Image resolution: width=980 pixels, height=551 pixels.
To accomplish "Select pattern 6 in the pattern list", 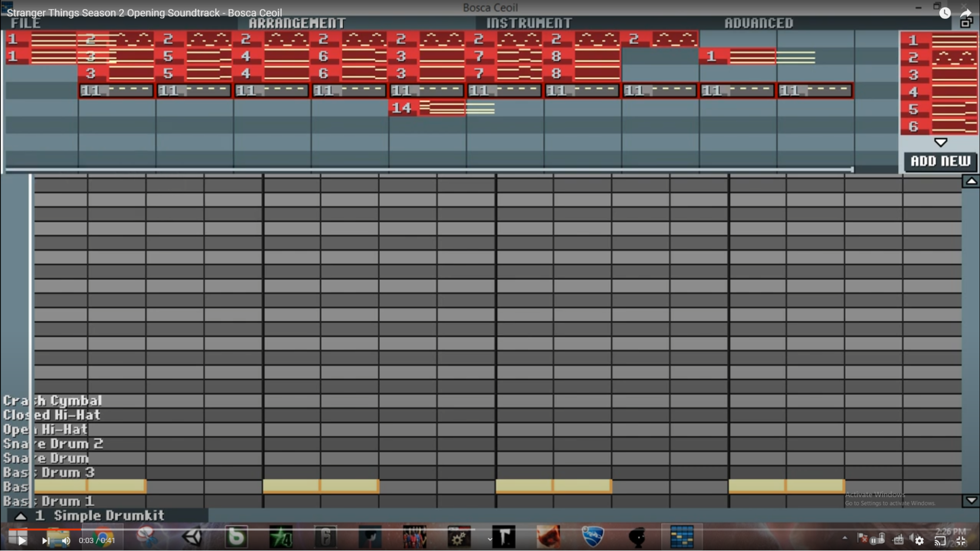I will pos(939,127).
